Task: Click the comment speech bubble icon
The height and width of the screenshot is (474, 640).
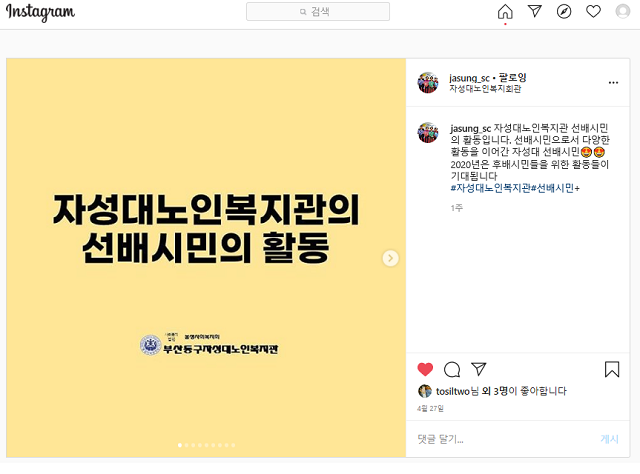Action: 452,369
